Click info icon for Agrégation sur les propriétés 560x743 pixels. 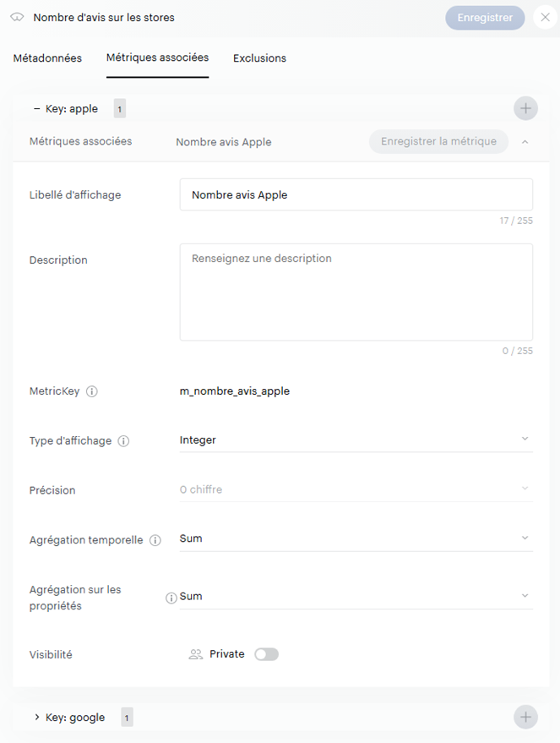(171, 598)
